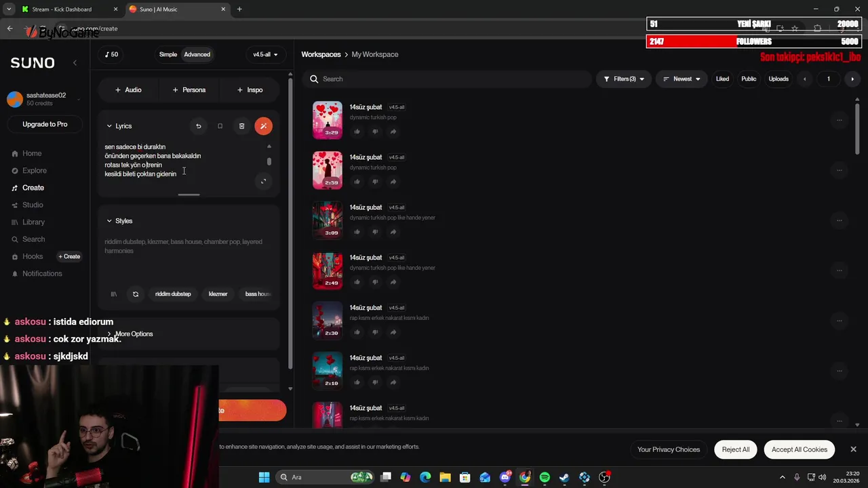
Task: Open the Explore page in sidebar
Action: click(x=29, y=171)
